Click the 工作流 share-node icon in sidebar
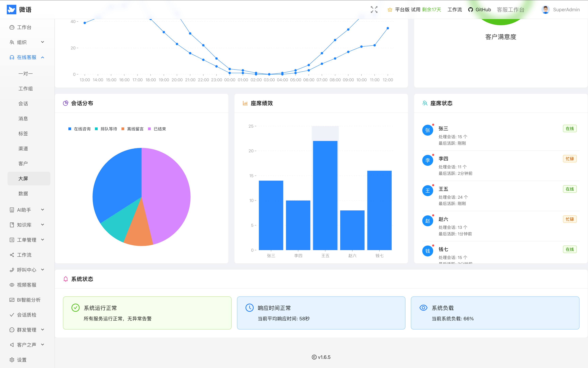Screen dimensions: 588x368 (12, 255)
